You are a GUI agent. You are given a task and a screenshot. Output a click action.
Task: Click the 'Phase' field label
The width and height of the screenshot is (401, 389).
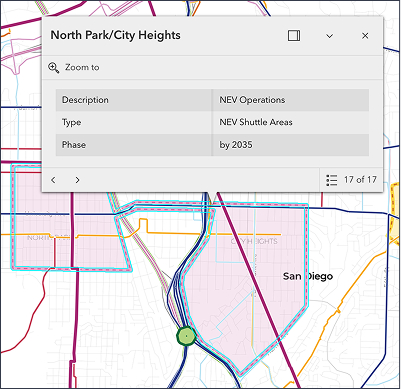pos(74,145)
